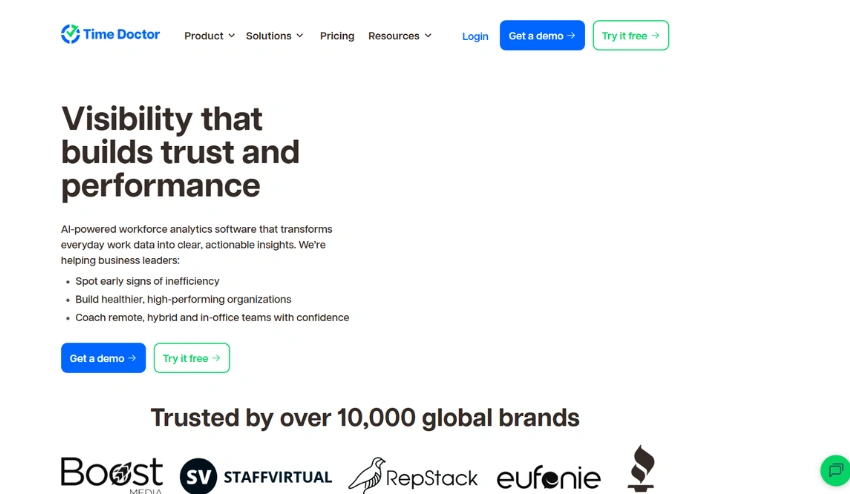Screen dimensions: 850x494
Task: Click the RepStack bird logo
Action: (x=367, y=475)
